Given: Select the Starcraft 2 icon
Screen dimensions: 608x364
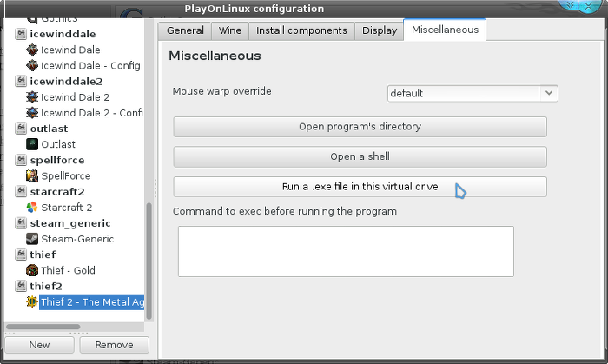Looking at the screenshot, I should (x=32, y=208).
